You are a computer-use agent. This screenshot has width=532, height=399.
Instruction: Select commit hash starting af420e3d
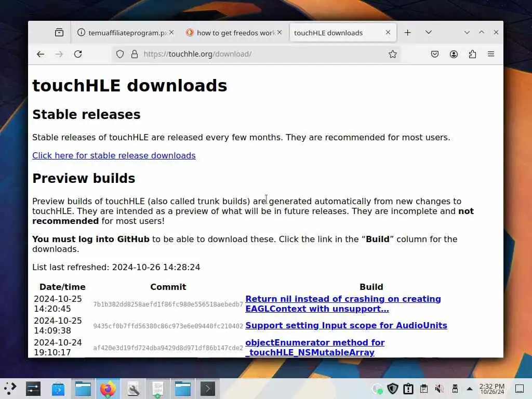click(168, 348)
